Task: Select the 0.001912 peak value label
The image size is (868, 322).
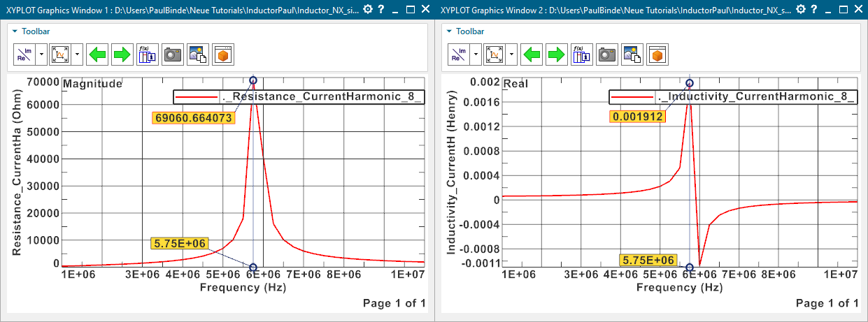Action: (638, 117)
